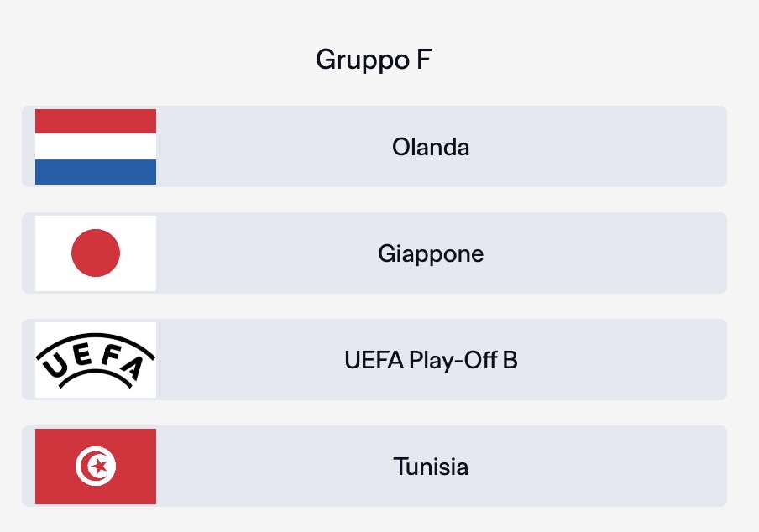Click the UEFA logo icon
This screenshot has height=532, width=759.
coord(96,360)
